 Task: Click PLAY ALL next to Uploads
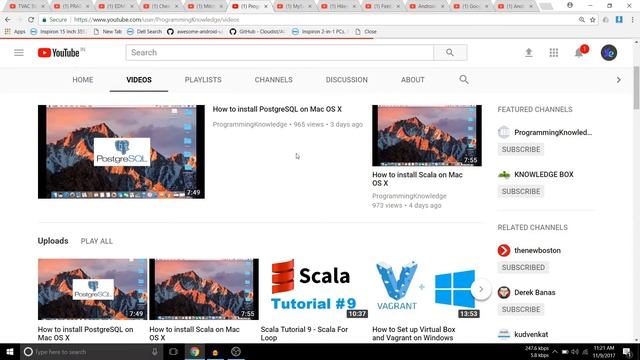(97, 241)
